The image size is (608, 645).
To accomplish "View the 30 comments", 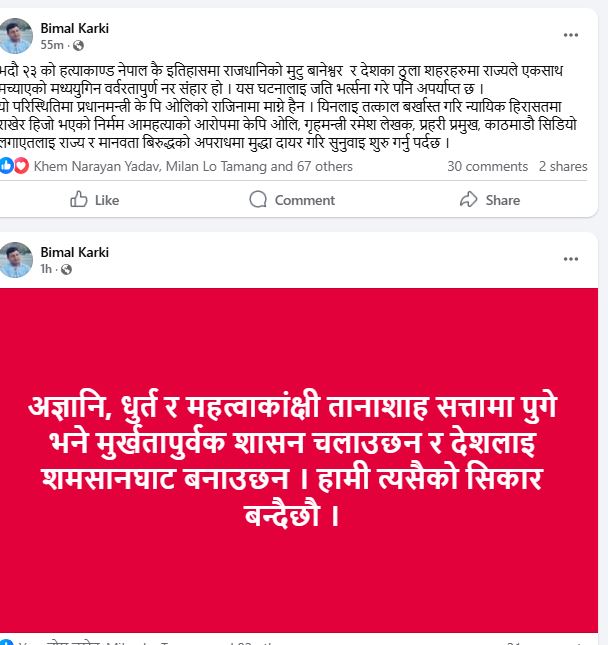I will click(x=487, y=166).
